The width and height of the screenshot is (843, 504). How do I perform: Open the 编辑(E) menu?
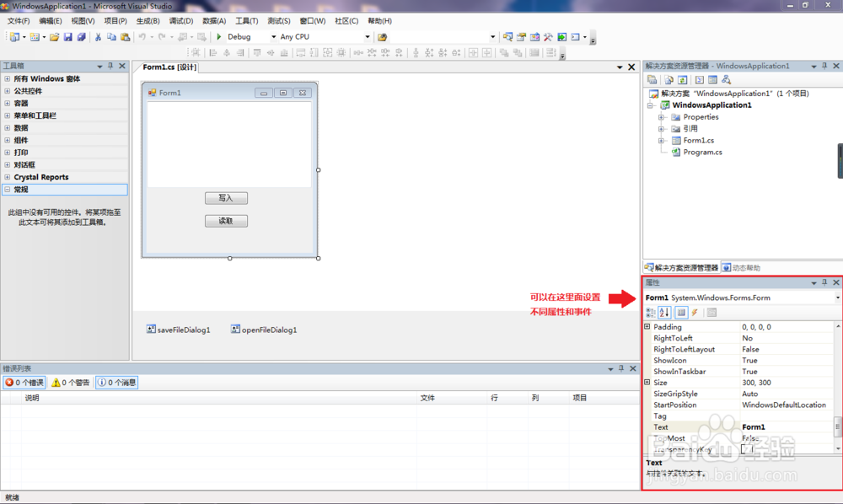(50, 20)
